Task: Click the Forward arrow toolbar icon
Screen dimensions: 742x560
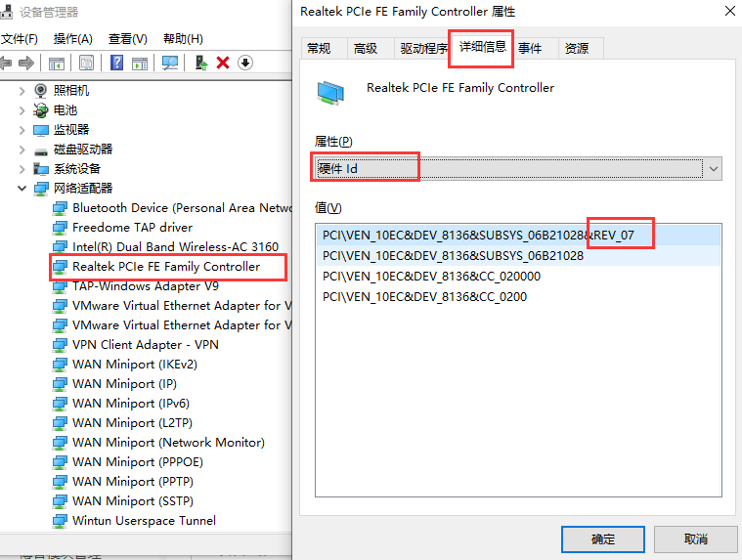Action: click(x=26, y=63)
